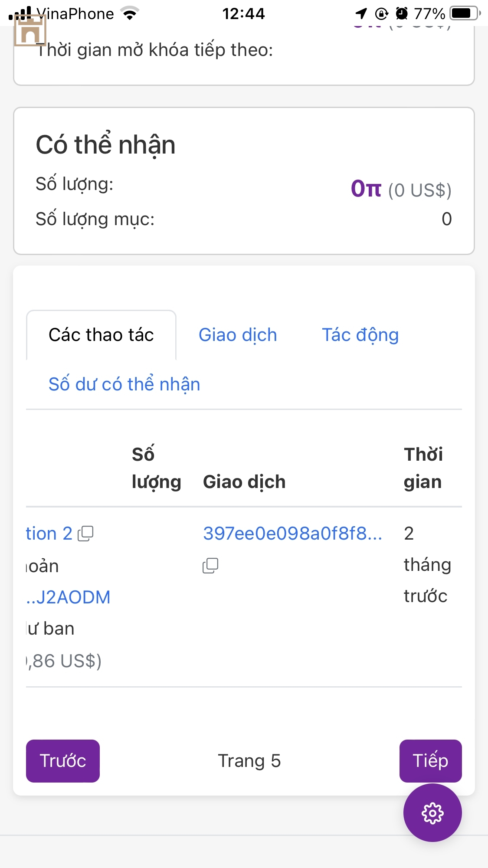Go to next page with Tiếp
The width and height of the screenshot is (488, 868).
click(x=430, y=761)
